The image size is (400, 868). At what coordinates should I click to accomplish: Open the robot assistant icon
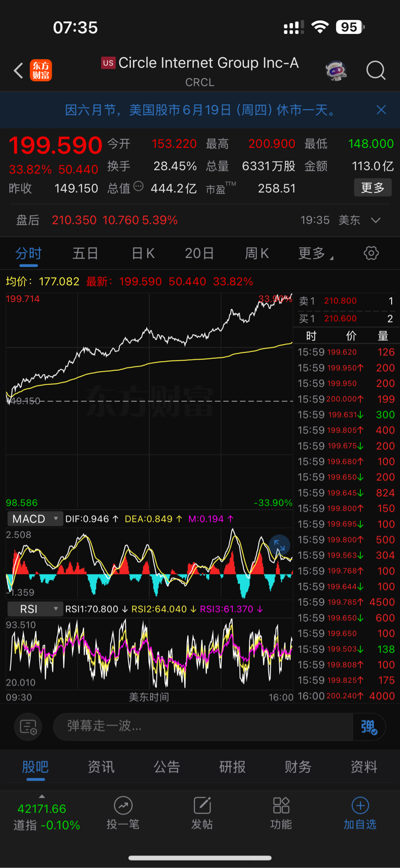click(x=336, y=70)
